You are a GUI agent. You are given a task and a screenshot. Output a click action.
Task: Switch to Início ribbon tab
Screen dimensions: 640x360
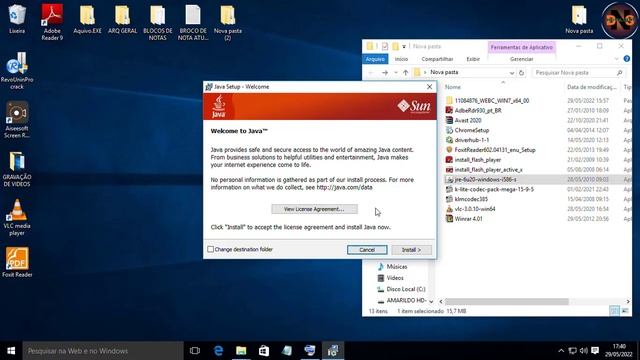click(x=401, y=59)
